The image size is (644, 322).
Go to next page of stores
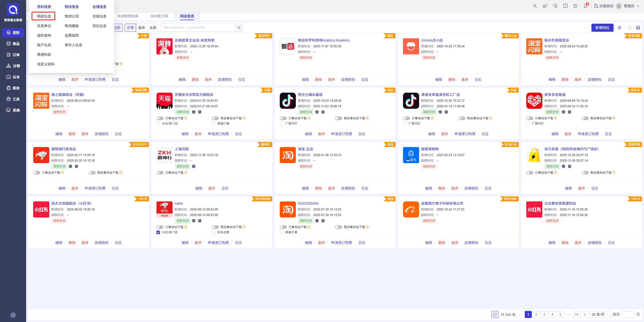(585, 314)
